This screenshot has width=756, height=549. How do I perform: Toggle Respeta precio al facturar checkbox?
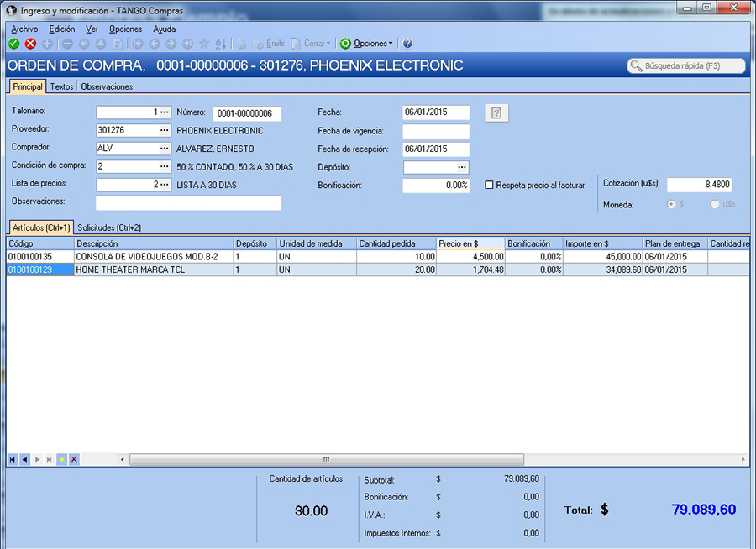click(489, 185)
